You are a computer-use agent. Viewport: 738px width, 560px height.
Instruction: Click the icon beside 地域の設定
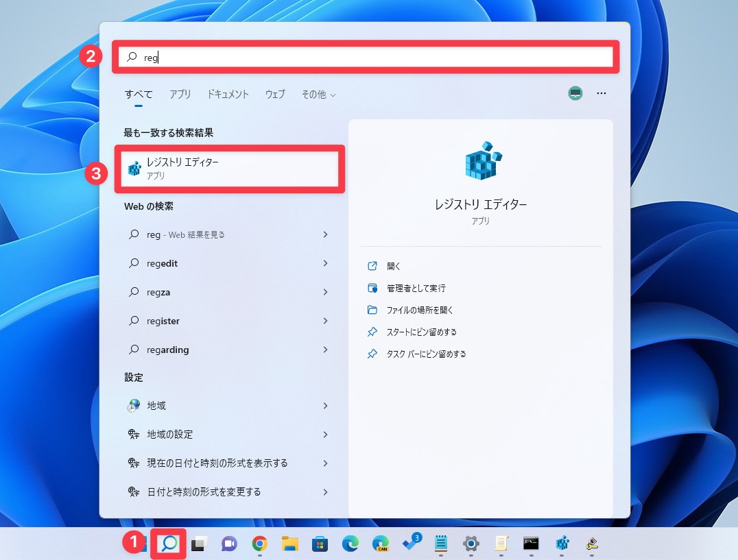(x=134, y=434)
